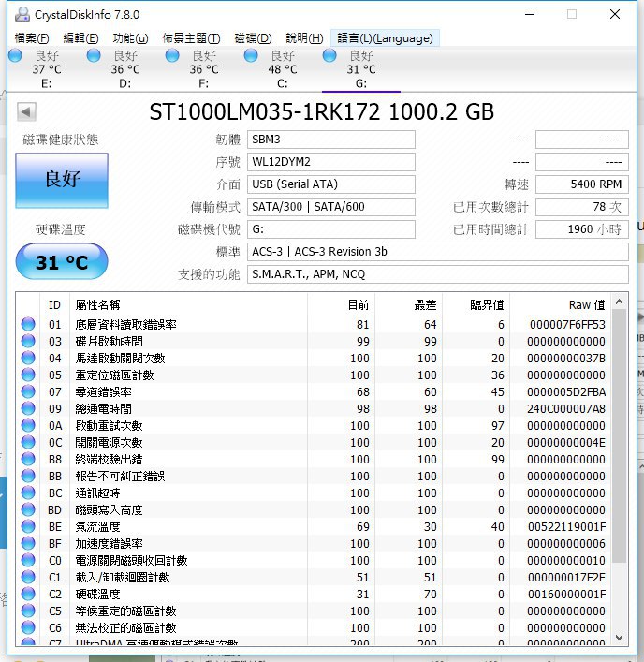
Task: Click status orb for attribute 01 row
Action: click(x=29, y=325)
